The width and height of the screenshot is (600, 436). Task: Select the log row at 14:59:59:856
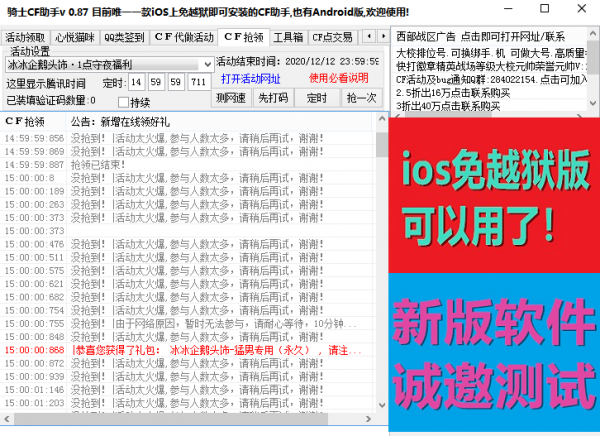188,138
